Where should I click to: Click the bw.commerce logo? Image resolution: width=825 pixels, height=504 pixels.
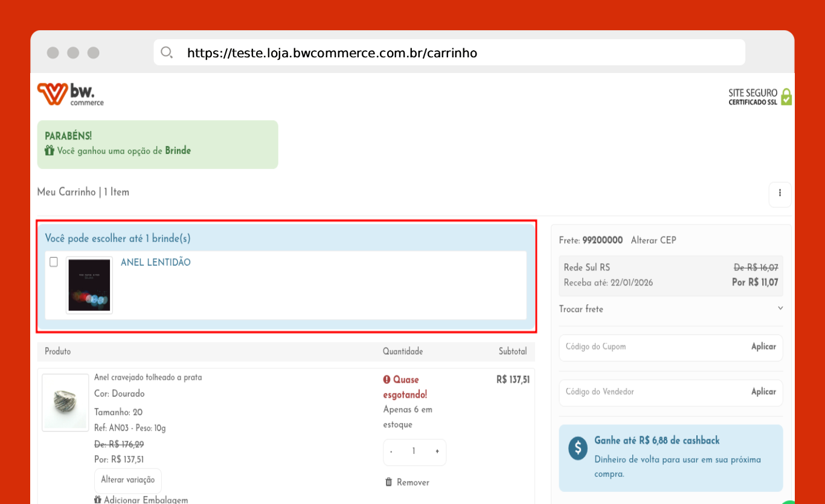(70, 94)
